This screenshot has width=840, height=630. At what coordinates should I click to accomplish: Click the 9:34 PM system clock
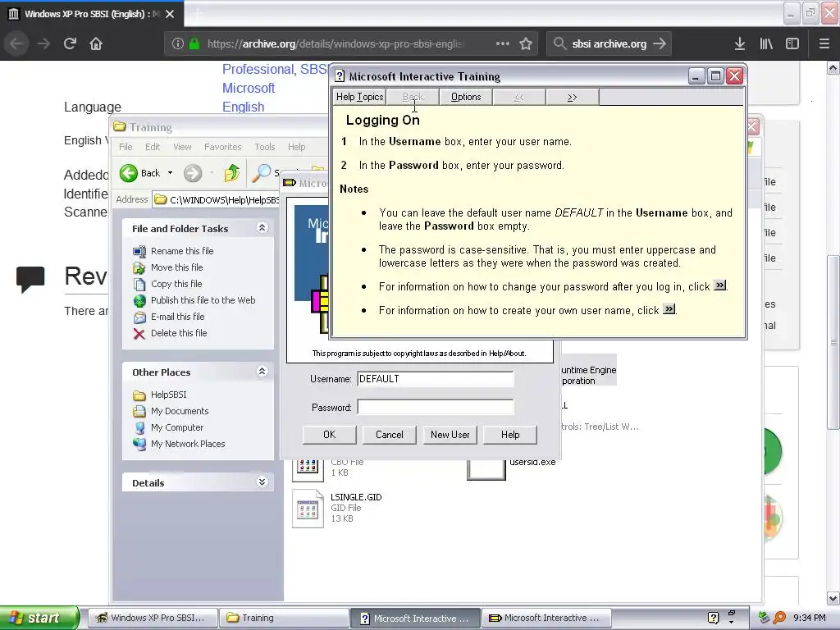(810, 618)
